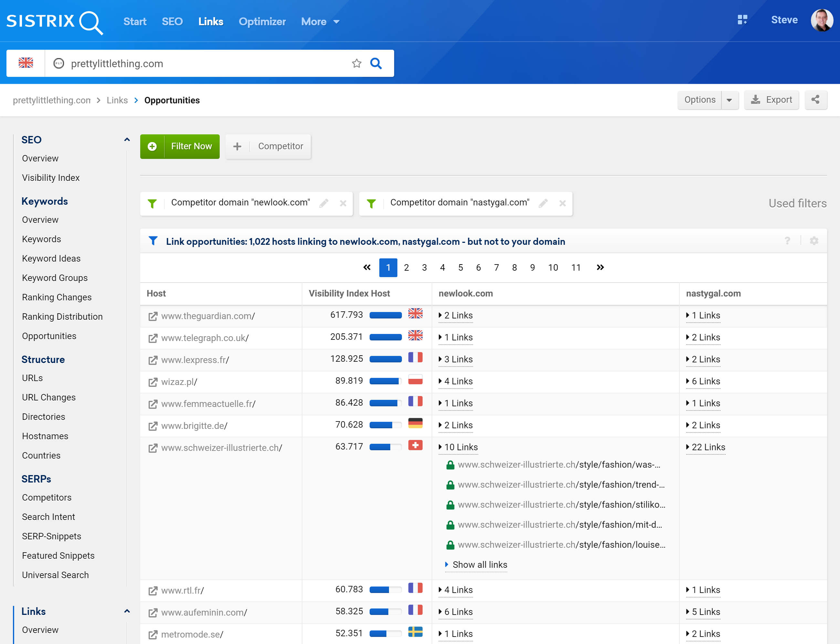
Task: Edit the nastygal.com competitor filter
Action: click(x=543, y=203)
